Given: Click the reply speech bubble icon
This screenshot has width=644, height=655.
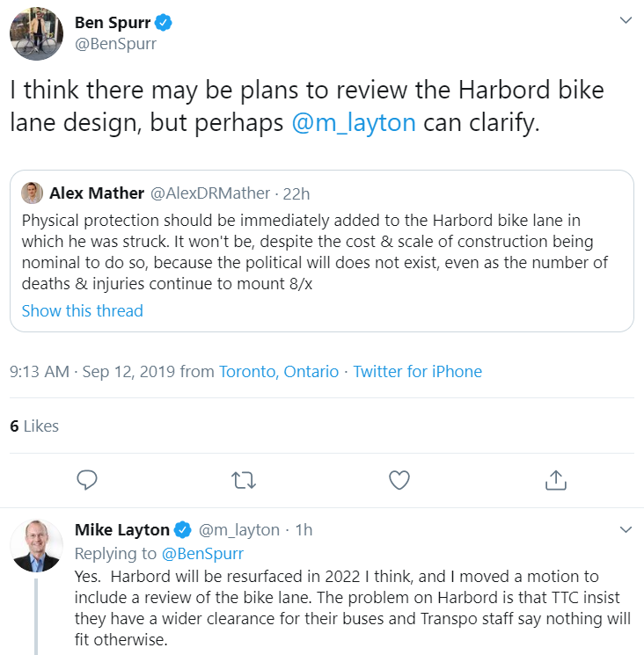Looking at the screenshot, I should (x=86, y=479).
